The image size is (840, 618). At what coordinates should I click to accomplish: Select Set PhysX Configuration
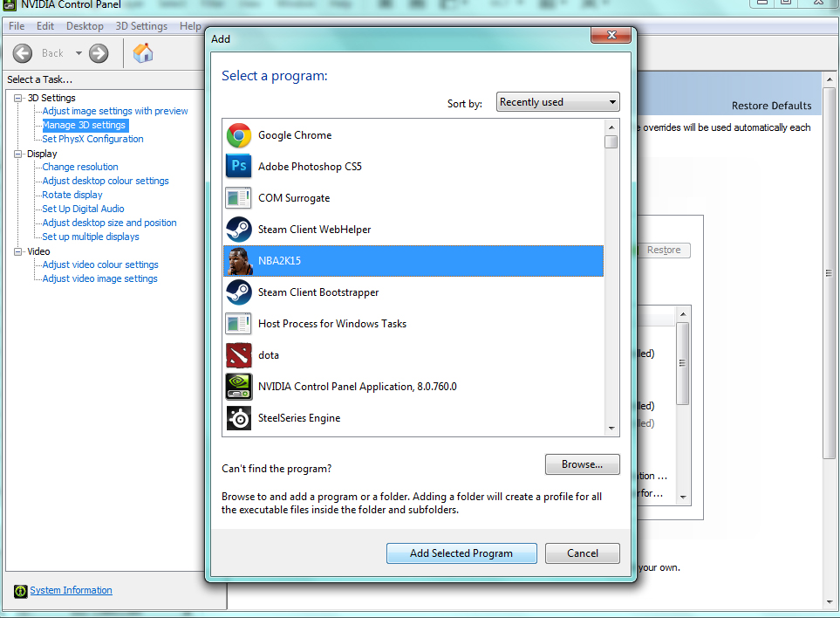[x=92, y=139]
